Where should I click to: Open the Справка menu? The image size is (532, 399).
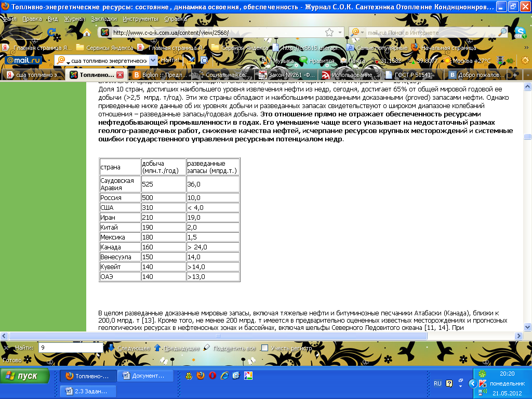tap(176, 19)
